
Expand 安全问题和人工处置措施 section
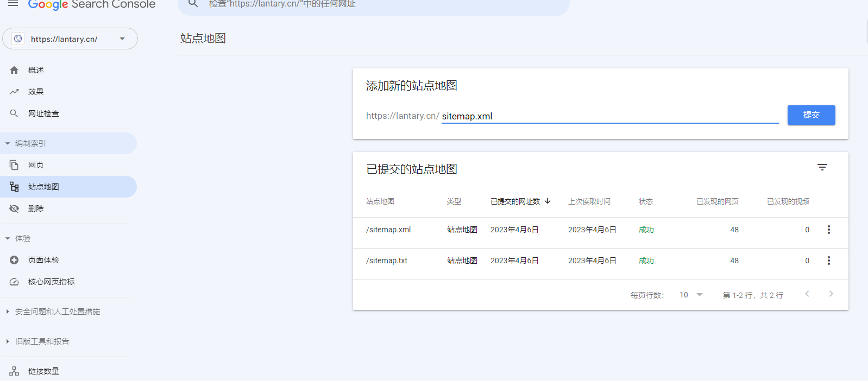58,312
